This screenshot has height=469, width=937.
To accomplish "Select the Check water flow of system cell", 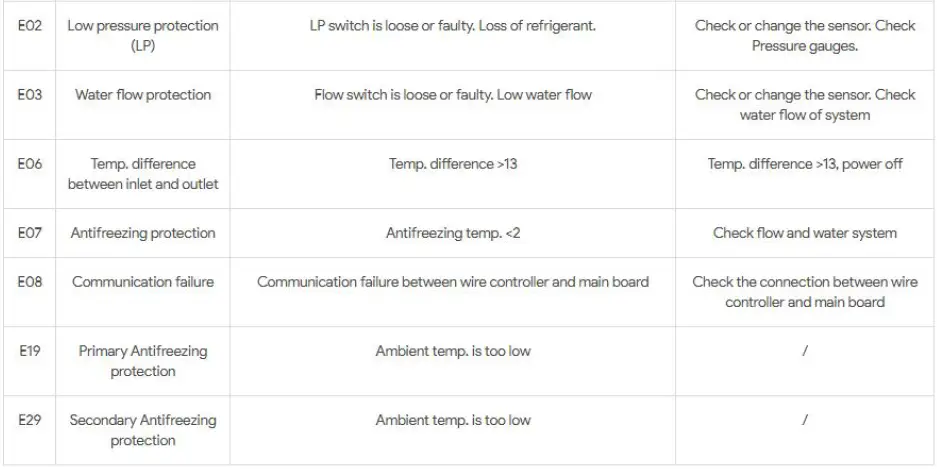I will pyautogui.click(x=804, y=105).
